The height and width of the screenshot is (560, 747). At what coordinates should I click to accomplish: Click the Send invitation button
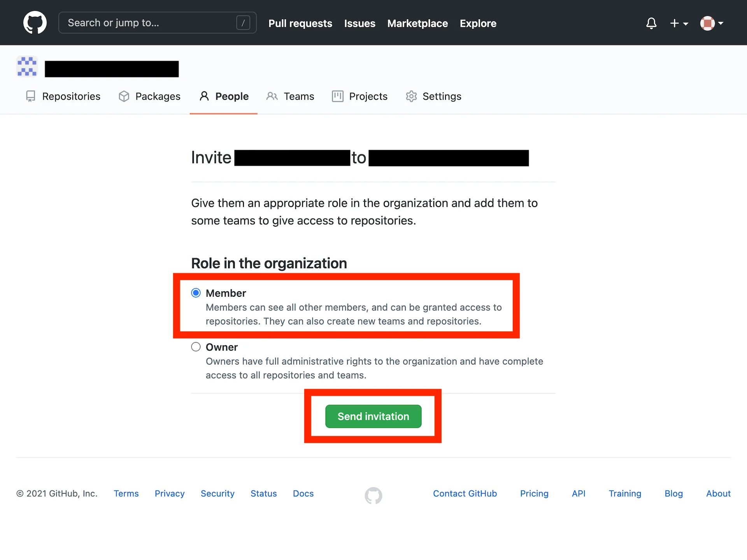[373, 416]
